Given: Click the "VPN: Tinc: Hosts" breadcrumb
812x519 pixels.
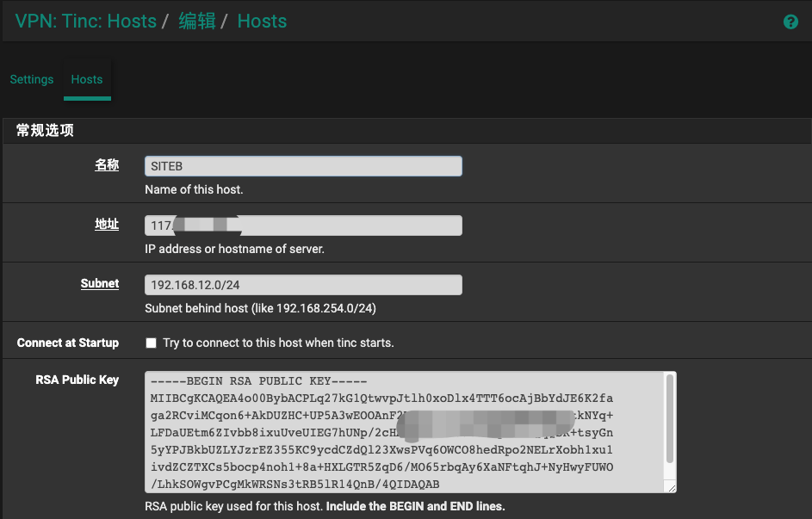Looking at the screenshot, I should [x=86, y=22].
